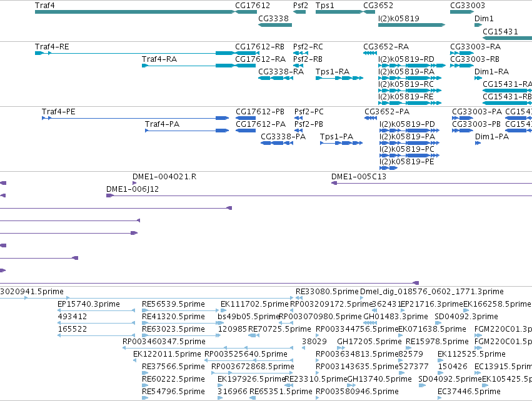This screenshot has width=532, height=401.
Task: Select the Psf2-RB transcript
Action: [298, 66]
